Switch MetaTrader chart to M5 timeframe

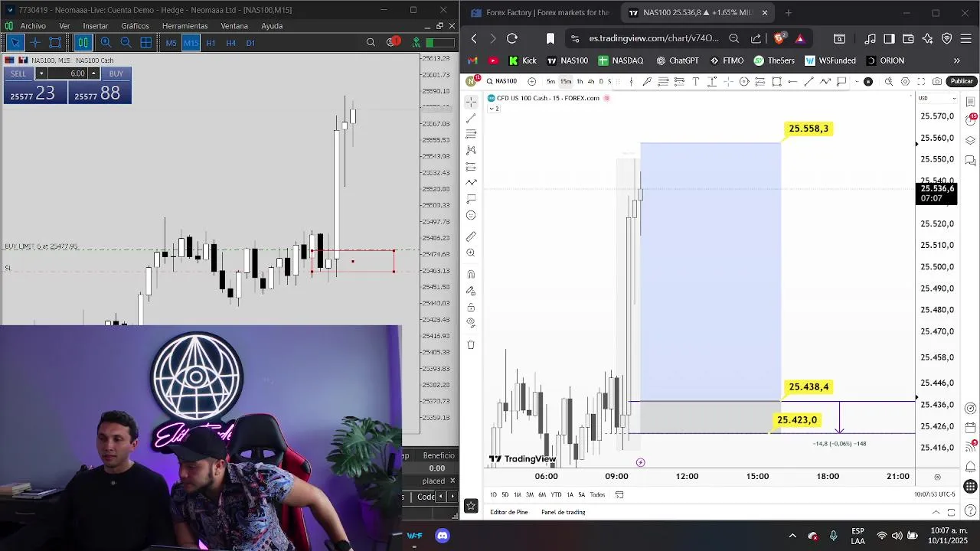[x=171, y=43]
